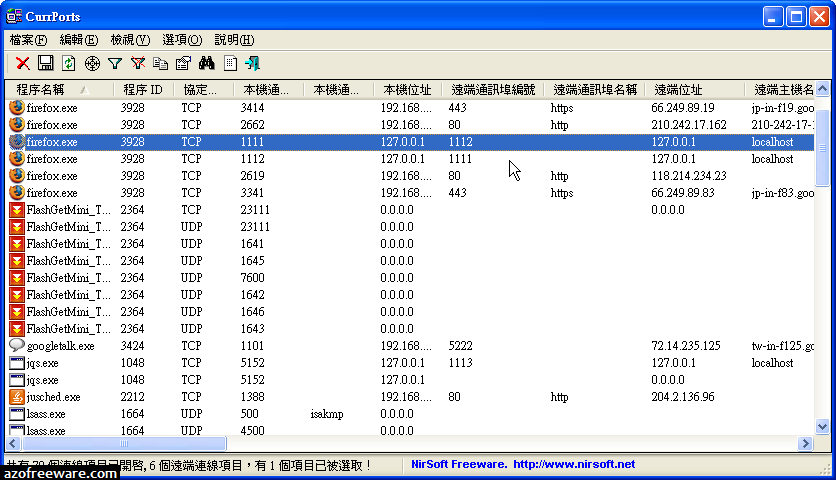This screenshot has height=480, width=836.
Task: Select FlashGetMini row with port 1646
Action: (410, 312)
